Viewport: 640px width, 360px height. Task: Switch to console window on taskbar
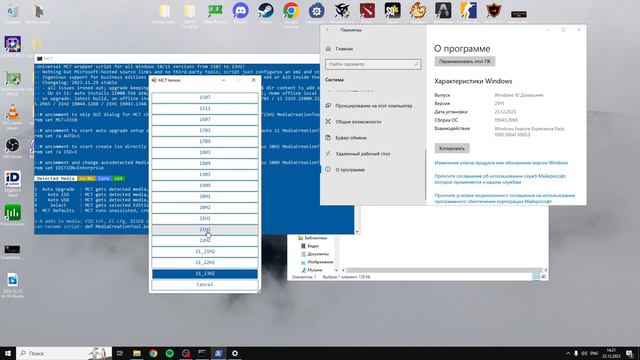[202, 353]
